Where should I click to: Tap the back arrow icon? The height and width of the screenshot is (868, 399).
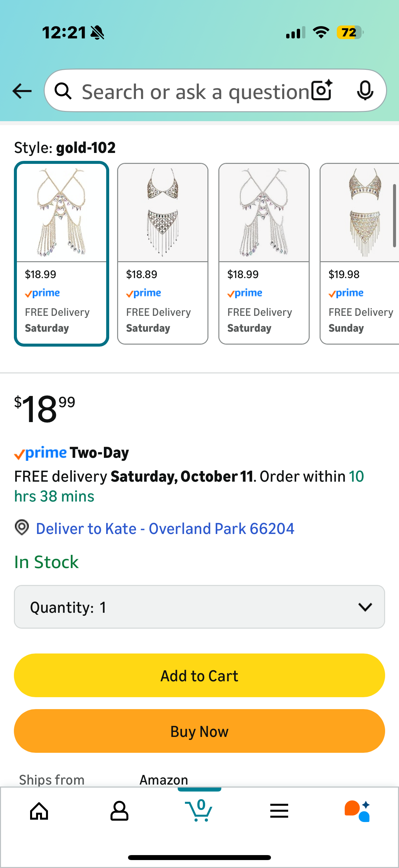pyautogui.click(x=22, y=91)
